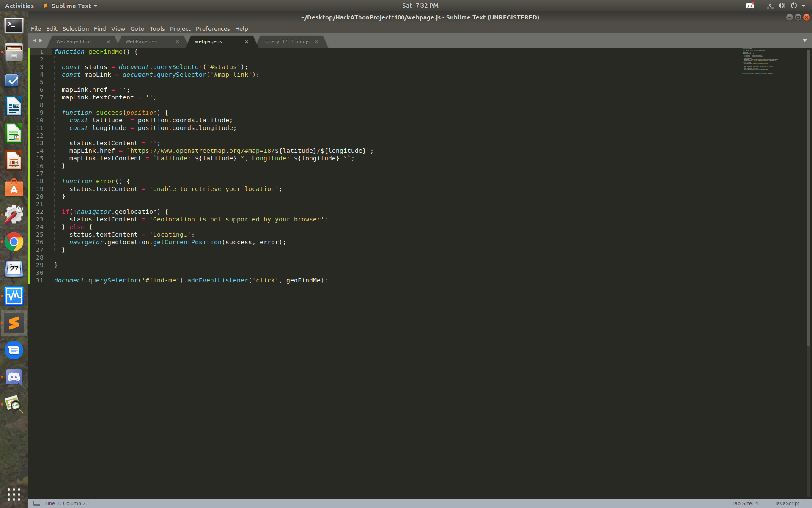Open the tab list dropdown arrow
Screen dimensions: 812x508
click(x=804, y=41)
